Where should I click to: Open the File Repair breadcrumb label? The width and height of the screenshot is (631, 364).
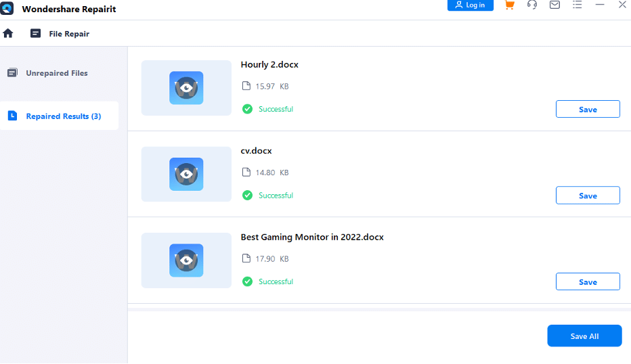(x=69, y=34)
